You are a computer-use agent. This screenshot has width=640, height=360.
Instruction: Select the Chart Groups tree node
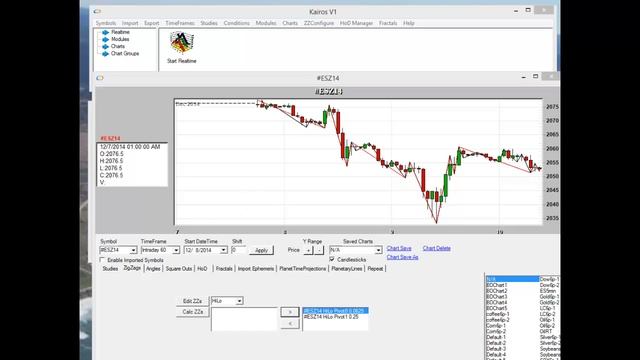click(125, 53)
